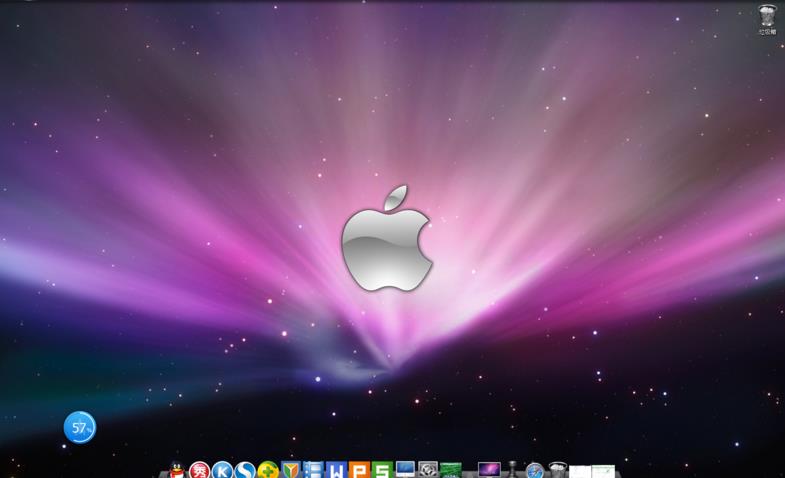The width and height of the screenshot is (785, 478).
Task: Open the purple-wallpaper monitor dock icon
Action: 489,470
